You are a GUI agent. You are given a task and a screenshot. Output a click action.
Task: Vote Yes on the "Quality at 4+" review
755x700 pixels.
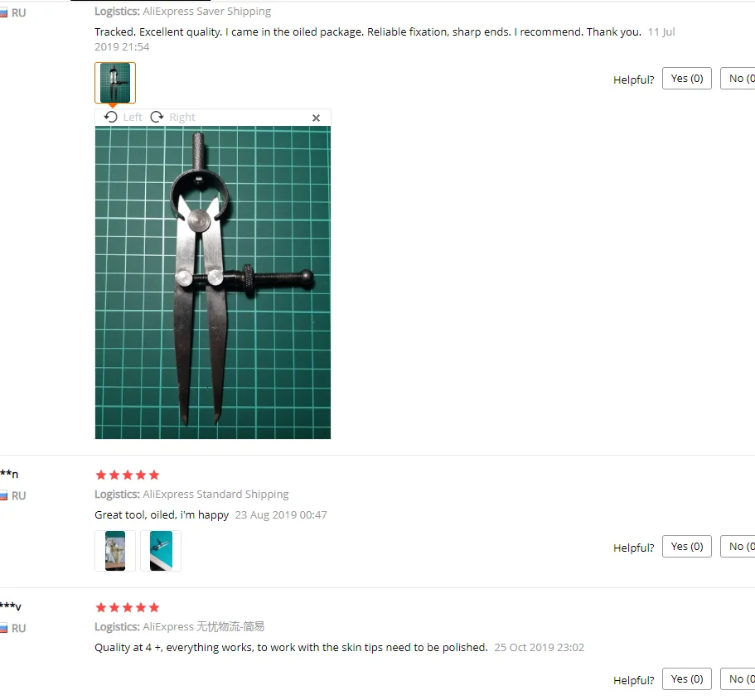pyautogui.click(x=686, y=678)
